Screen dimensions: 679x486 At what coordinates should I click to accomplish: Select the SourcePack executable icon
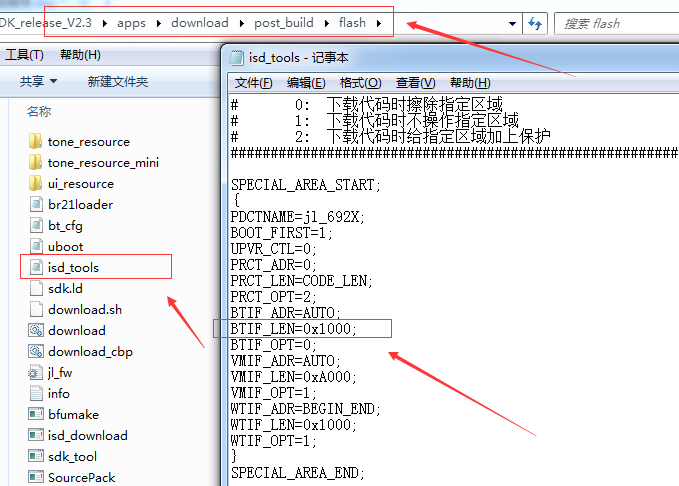click(36, 477)
